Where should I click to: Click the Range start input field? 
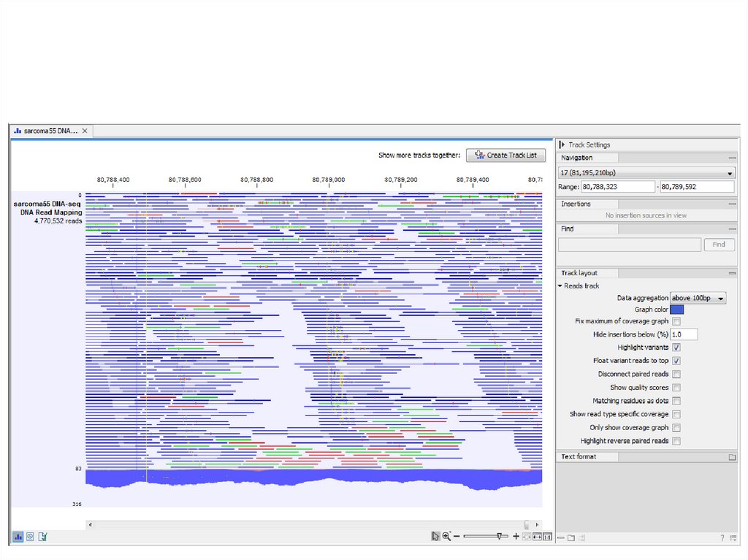[618, 187]
